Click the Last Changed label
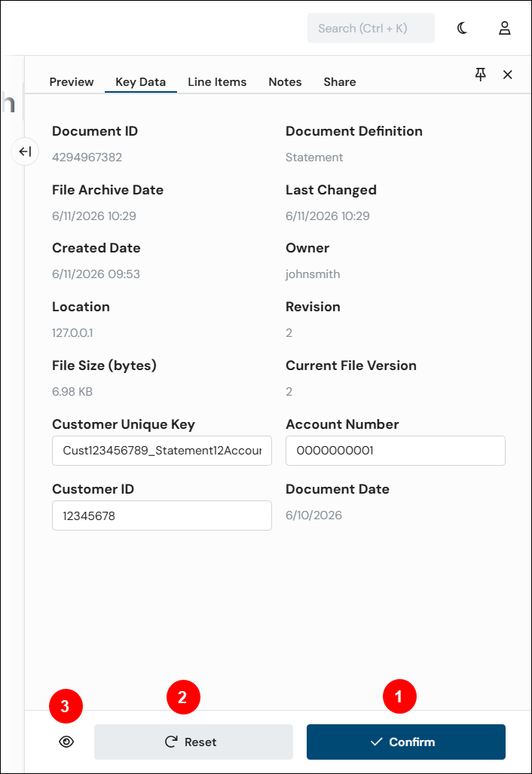The height and width of the screenshot is (774, 532). 331,190
